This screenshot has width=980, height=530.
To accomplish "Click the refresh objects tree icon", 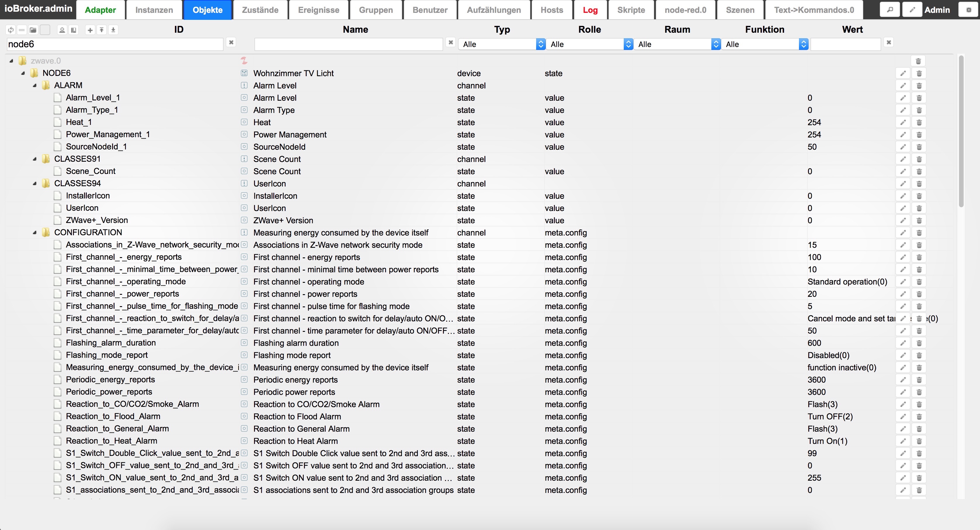I will coord(11,30).
